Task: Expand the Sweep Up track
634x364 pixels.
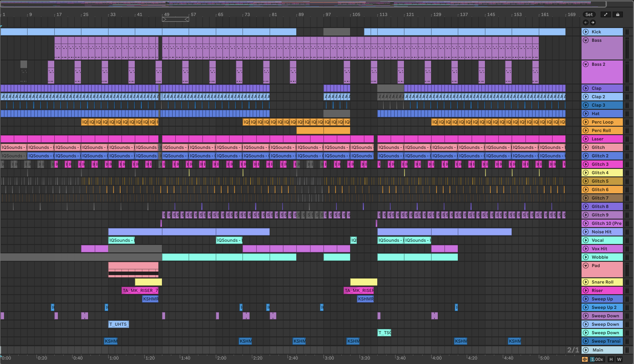Action: coord(586,299)
